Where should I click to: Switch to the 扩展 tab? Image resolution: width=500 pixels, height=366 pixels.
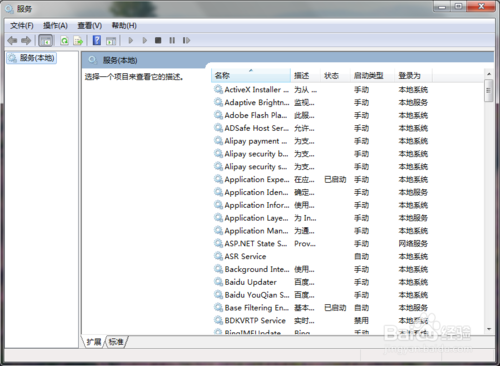pyautogui.click(x=94, y=342)
